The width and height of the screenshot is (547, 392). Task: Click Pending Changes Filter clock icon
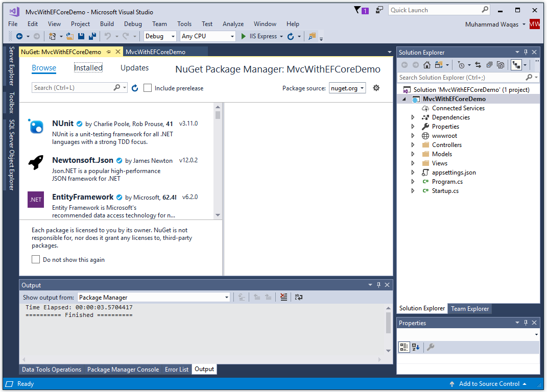[x=461, y=65]
